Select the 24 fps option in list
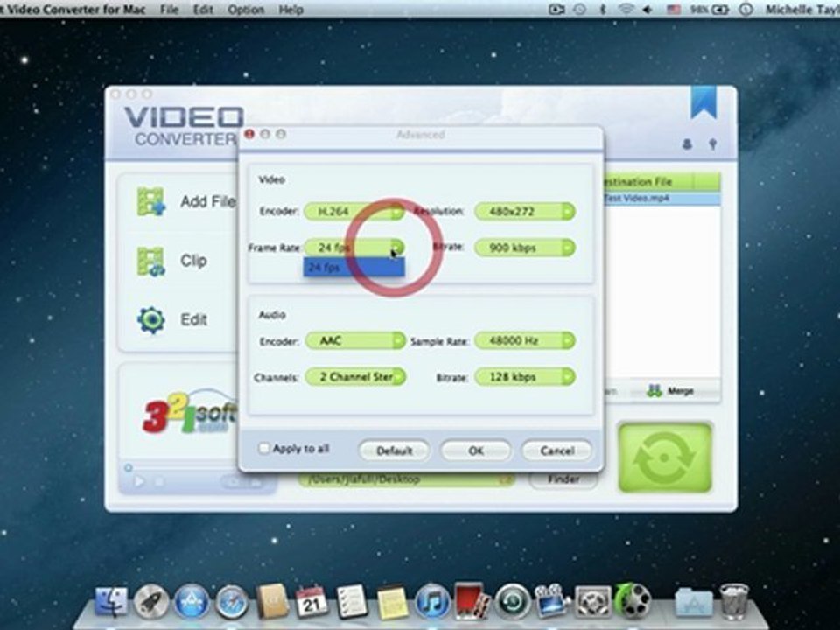The width and height of the screenshot is (840, 630). pos(353,267)
